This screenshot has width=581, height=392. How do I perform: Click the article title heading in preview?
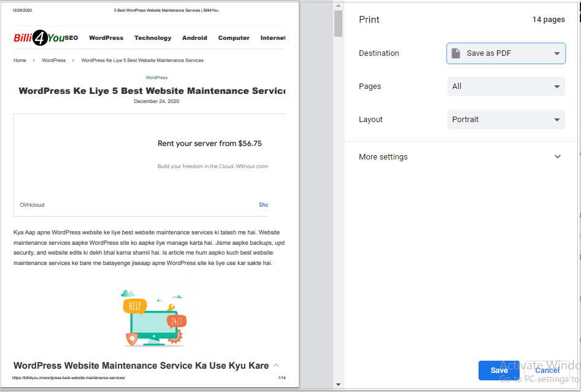152,91
